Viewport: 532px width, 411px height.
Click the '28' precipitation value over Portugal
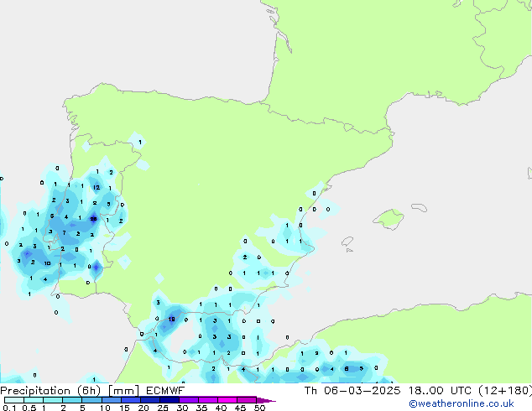point(94,219)
